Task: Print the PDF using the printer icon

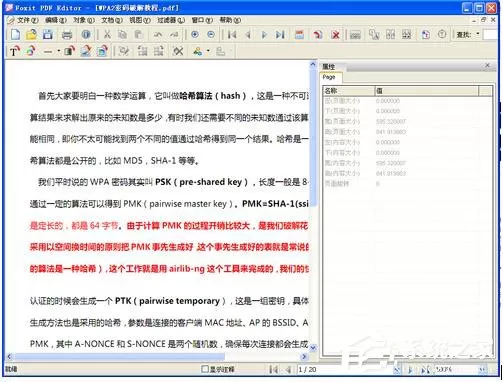Action: [67, 35]
